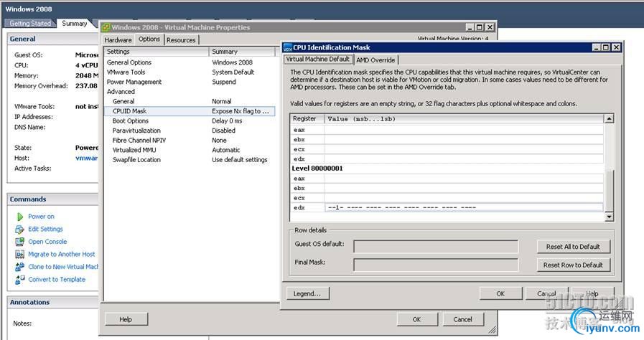Click the register list scroll up arrow
This screenshot has width=644, height=340.
(609, 118)
